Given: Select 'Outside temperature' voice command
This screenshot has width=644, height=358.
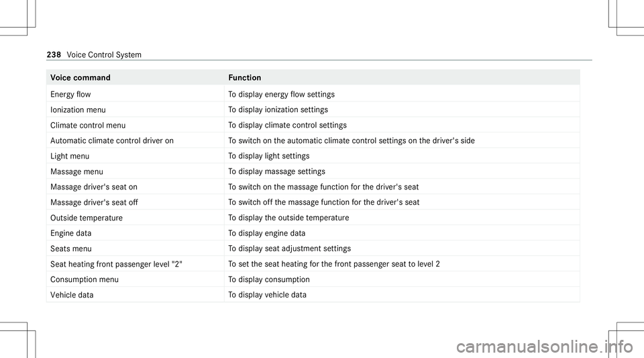Looking at the screenshot, I should pos(87,218).
